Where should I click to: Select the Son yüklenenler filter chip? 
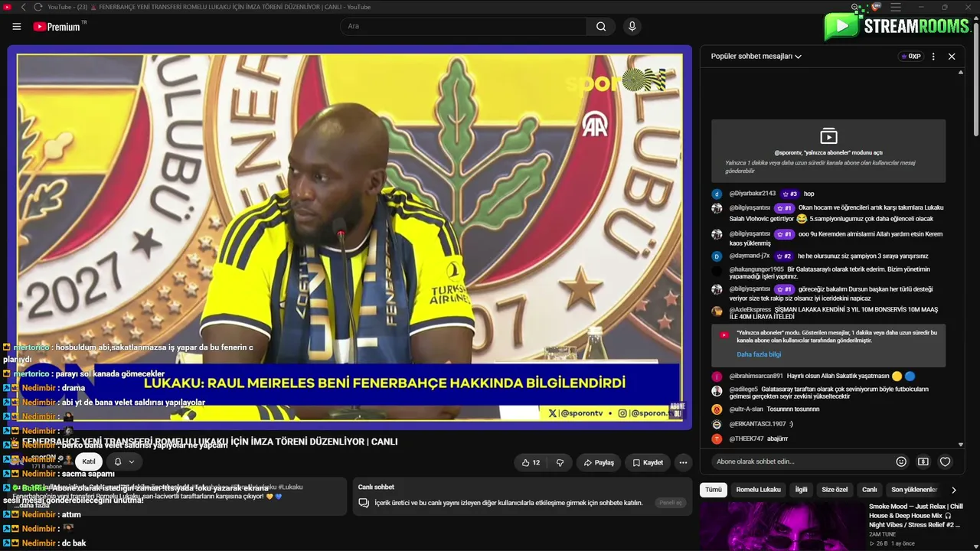[914, 490]
